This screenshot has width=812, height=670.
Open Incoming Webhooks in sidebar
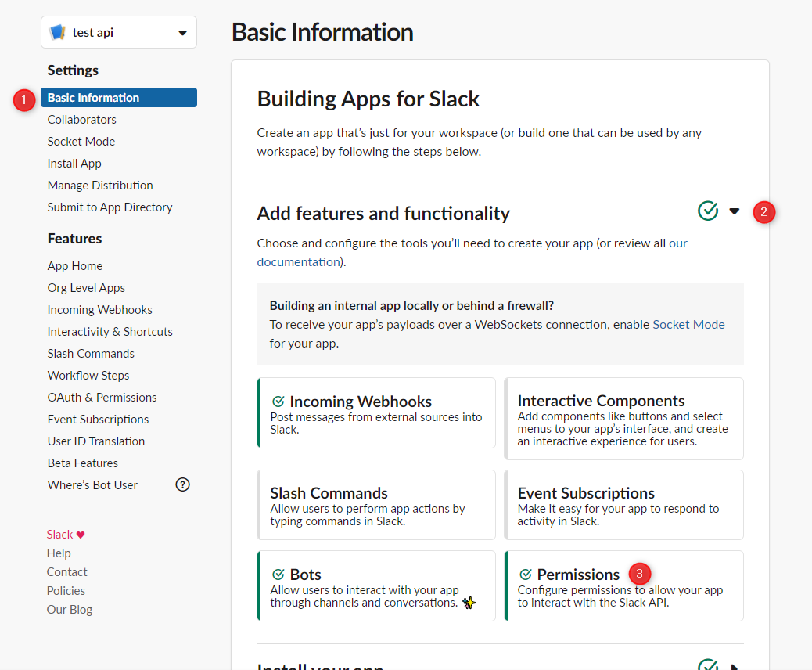(x=100, y=310)
